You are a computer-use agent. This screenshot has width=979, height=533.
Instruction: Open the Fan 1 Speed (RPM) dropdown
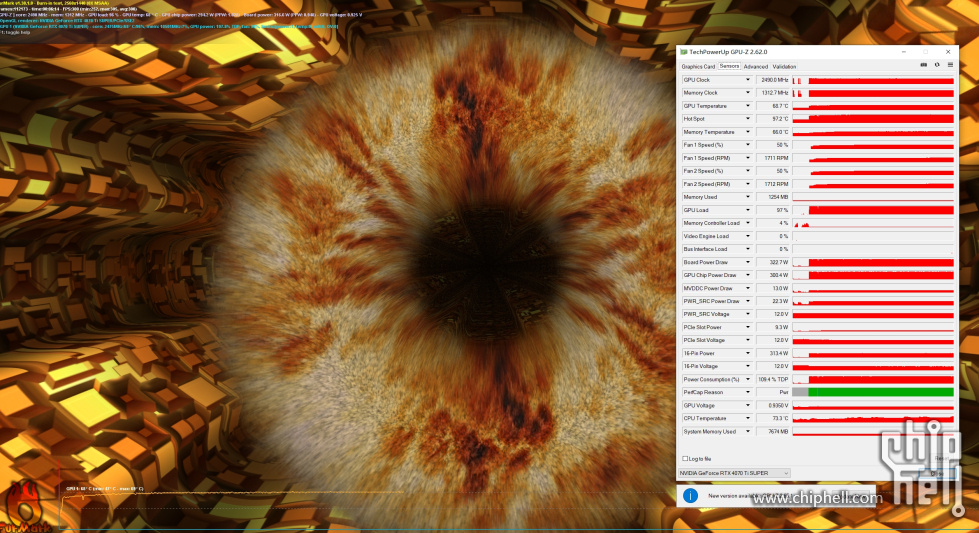click(x=747, y=158)
